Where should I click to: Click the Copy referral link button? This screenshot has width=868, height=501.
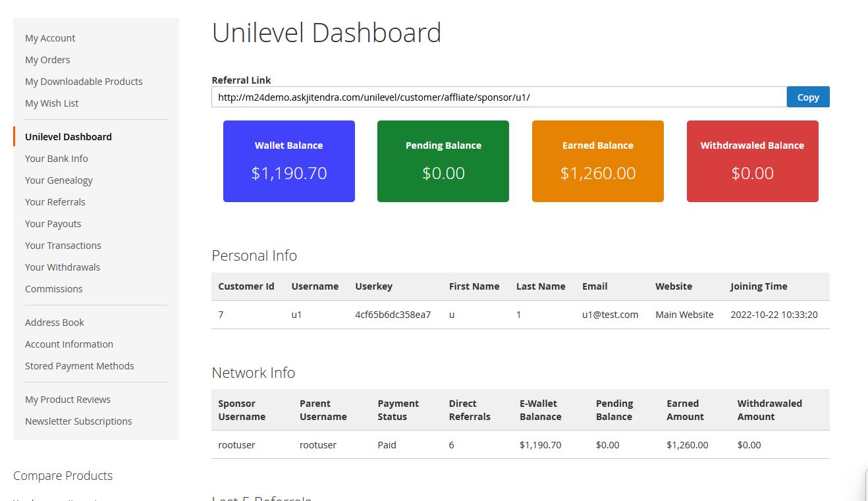(807, 97)
